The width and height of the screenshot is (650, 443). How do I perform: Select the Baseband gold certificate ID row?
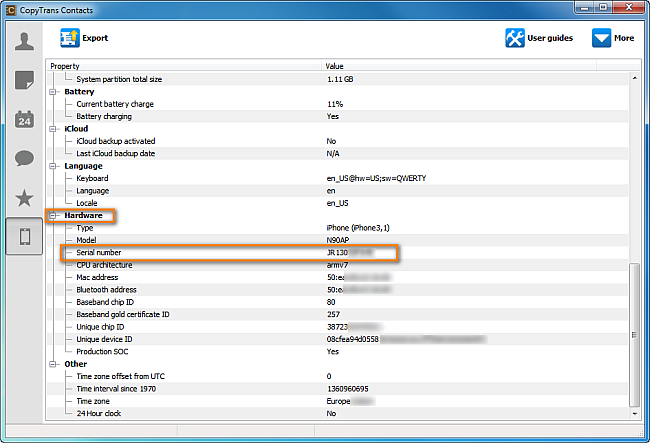[338, 315]
